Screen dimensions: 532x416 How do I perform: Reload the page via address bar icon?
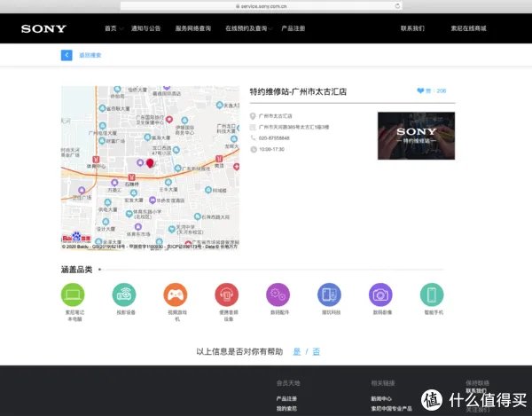(x=397, y=6)
